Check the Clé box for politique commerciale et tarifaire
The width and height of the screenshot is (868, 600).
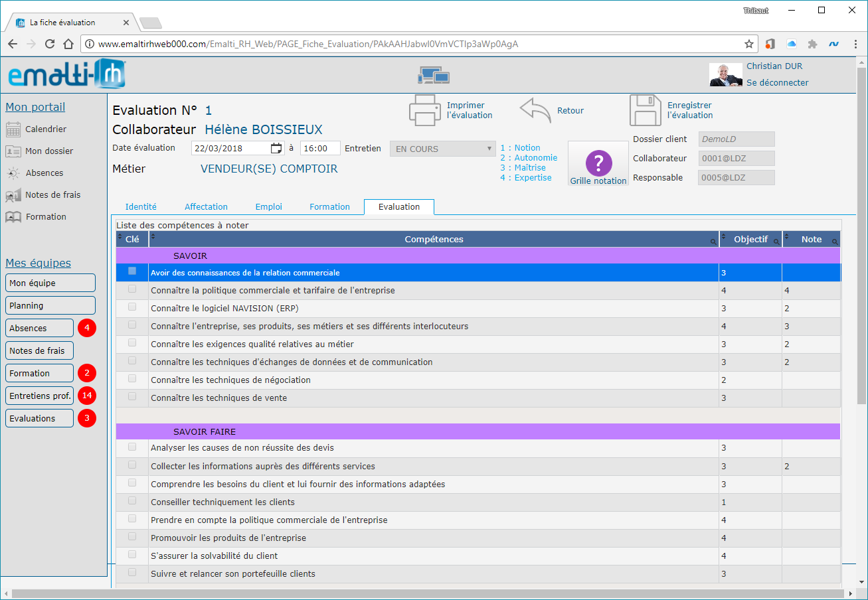click(132, 289)
